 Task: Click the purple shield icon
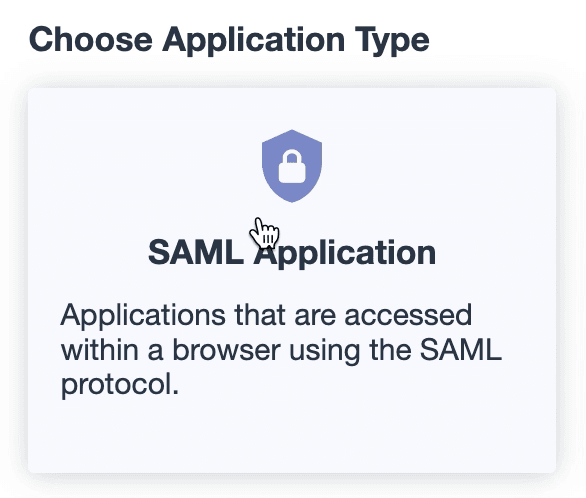(292, 166)
